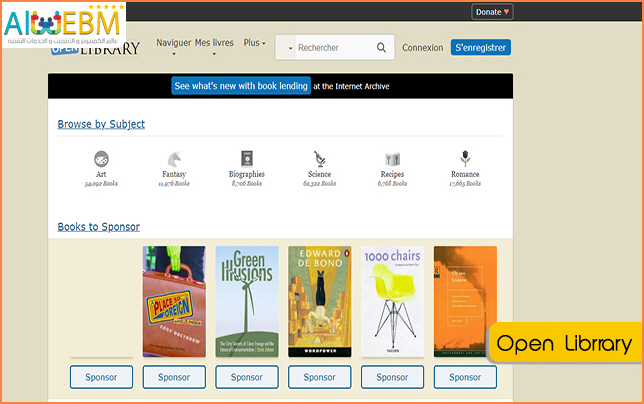Expand the Plus menu

(x=254, y=43)
